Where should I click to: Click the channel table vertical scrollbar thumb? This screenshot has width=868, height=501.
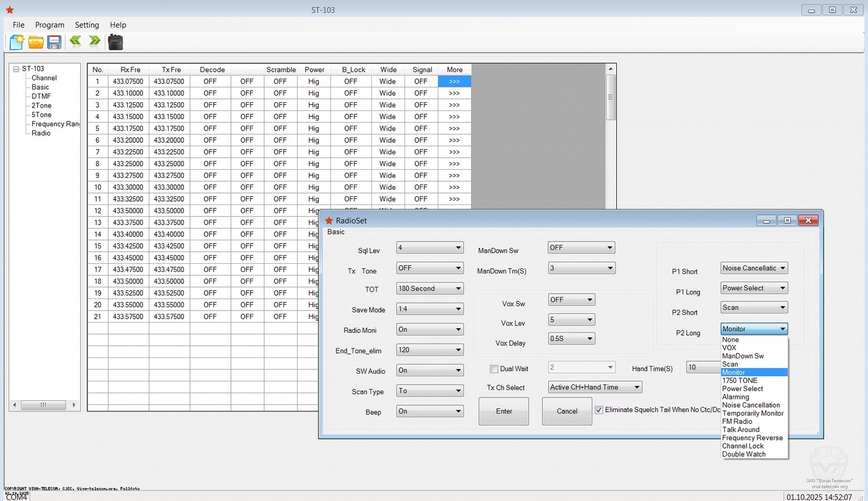click(610, 97)
